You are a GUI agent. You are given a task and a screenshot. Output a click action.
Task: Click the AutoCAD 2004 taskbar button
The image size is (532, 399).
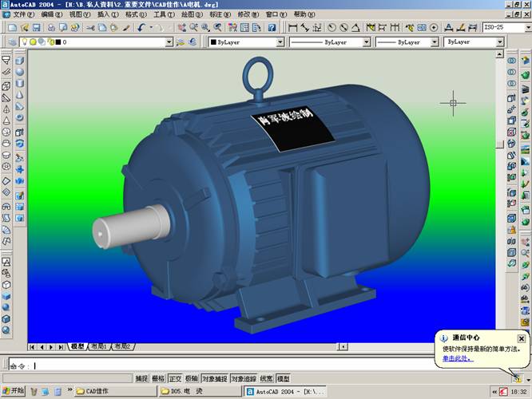pyautogui.click(x=285, y=391)
